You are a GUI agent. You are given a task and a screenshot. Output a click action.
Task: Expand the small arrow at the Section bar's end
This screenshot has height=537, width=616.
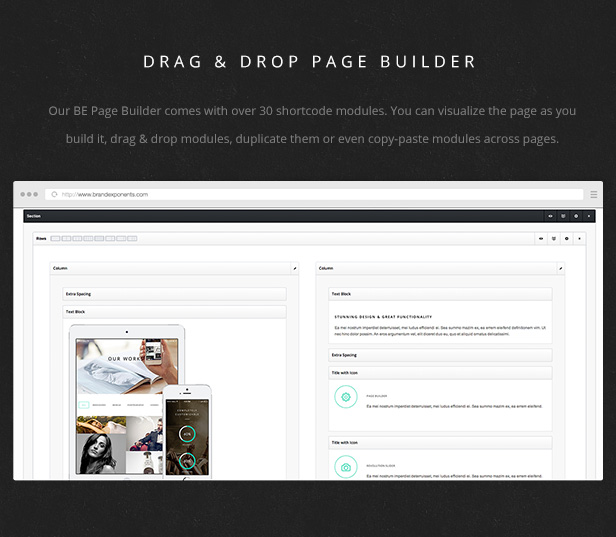pyautogui.click(x=588, y=216)
